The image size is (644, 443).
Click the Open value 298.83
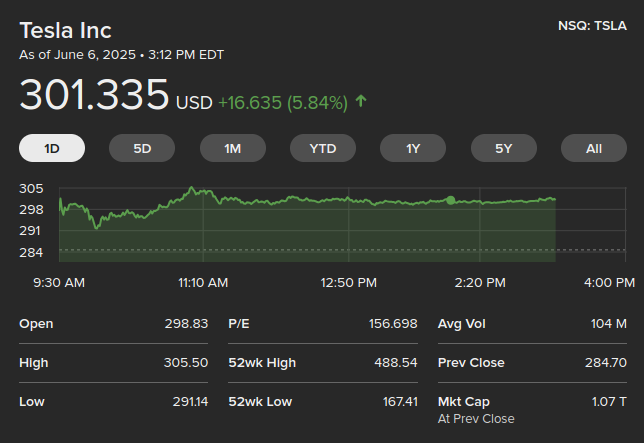(186, 324)
